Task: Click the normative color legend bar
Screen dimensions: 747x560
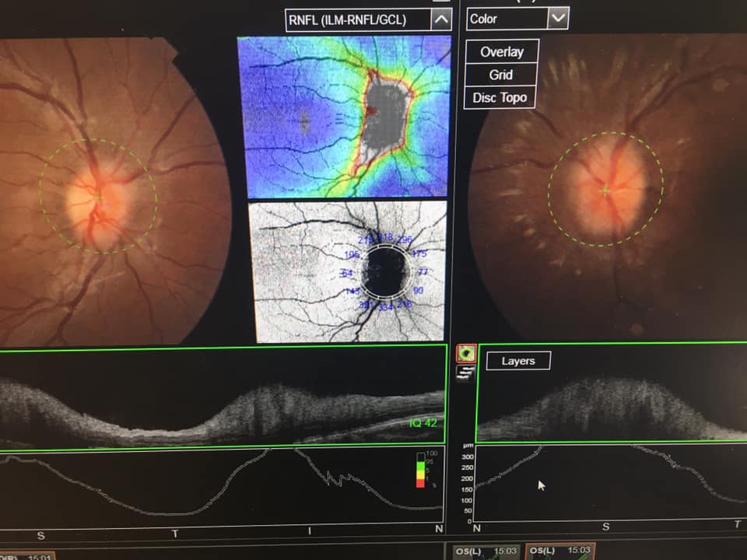Action: pyautogui.click(x=421, y=470)
